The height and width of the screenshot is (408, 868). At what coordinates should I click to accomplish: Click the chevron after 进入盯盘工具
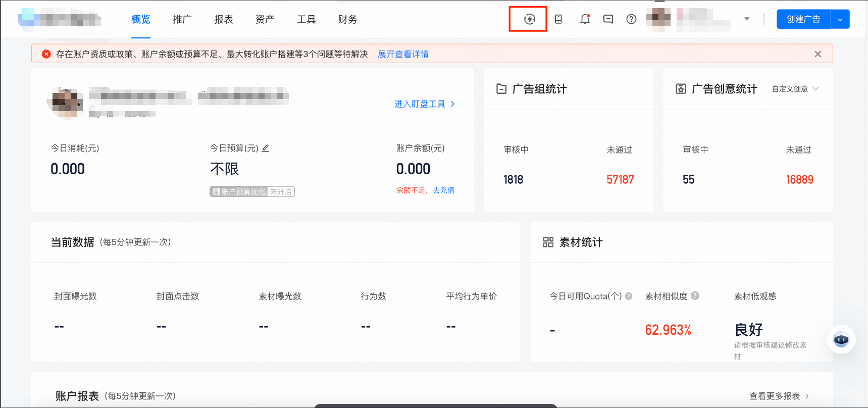pos(452,104)
